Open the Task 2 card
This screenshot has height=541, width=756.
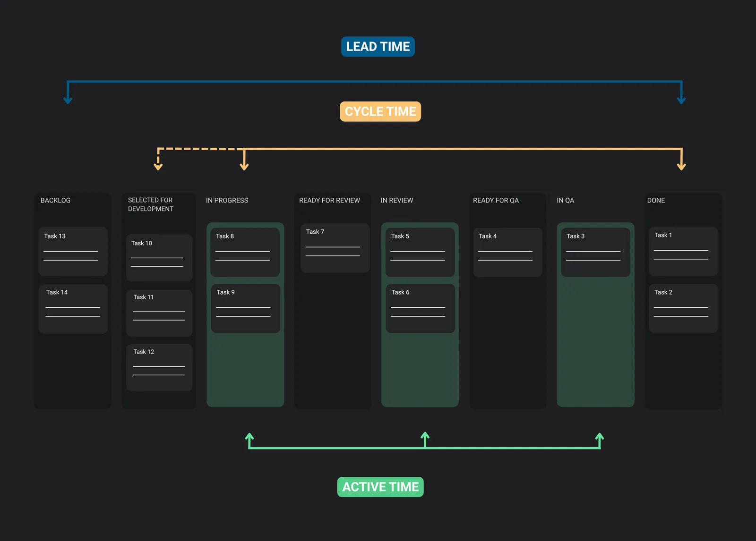point(683,308)
